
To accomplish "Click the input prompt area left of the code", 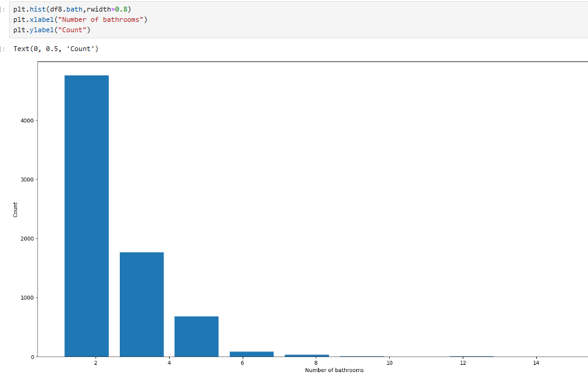I will 3,9.
